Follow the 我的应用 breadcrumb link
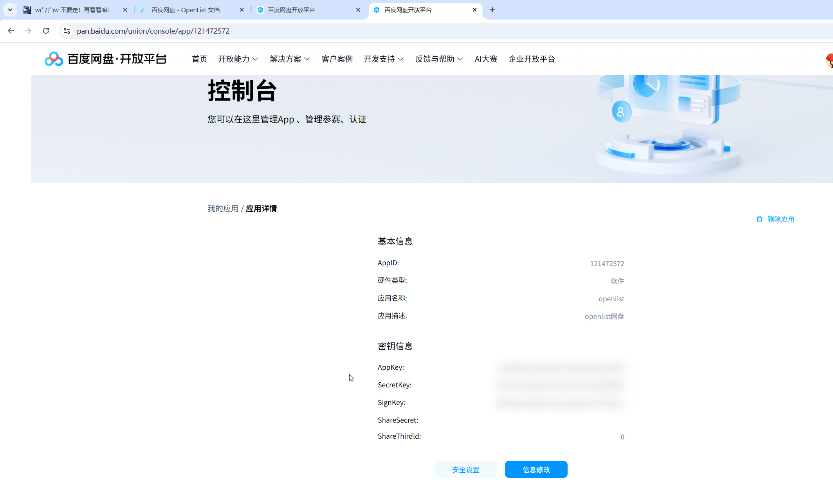The image size is (833, 504). [x=223, y=209]
